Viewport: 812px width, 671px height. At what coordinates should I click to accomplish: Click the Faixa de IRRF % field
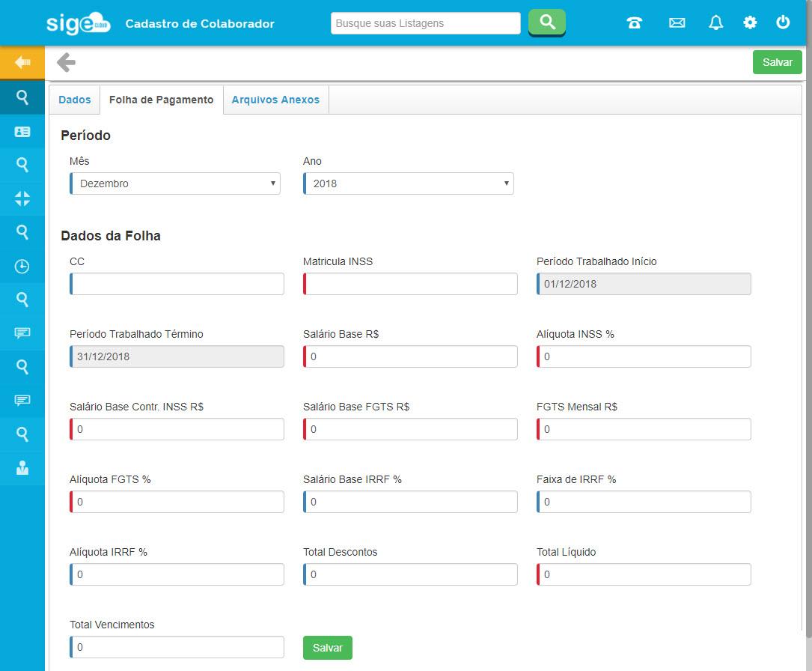644,502
